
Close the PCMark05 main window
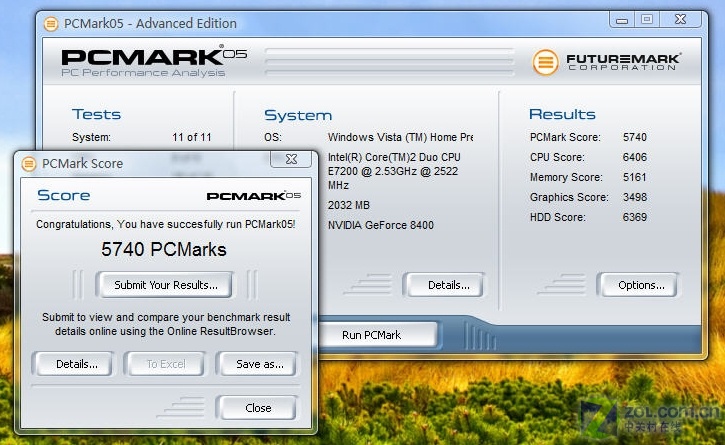click(681, 20)
